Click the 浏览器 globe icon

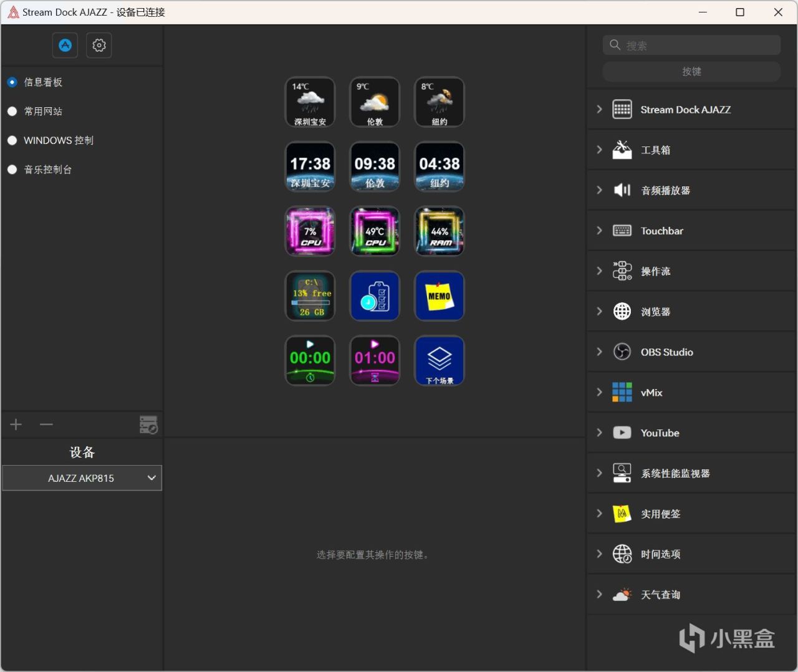[622, 311]
